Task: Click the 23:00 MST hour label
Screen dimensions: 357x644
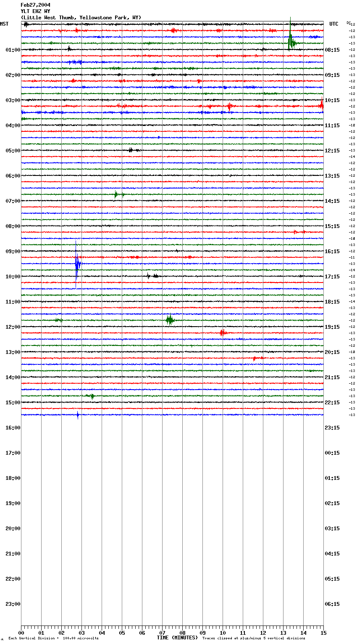Action: click(x=13, y=604)
